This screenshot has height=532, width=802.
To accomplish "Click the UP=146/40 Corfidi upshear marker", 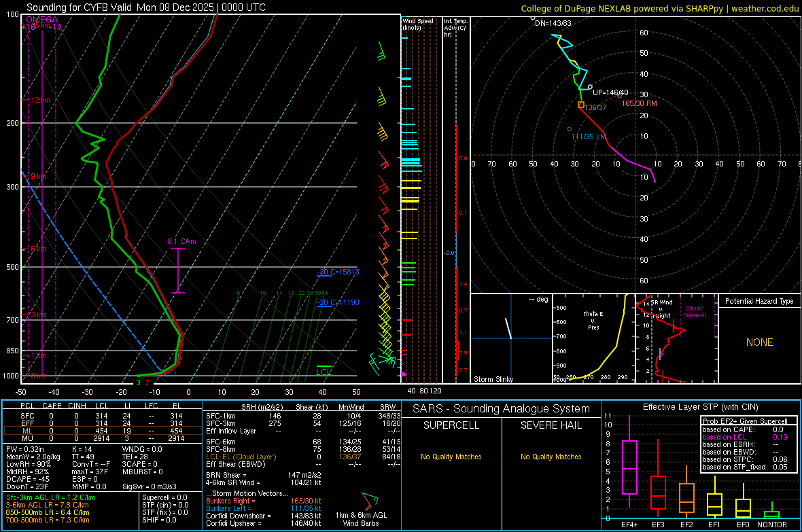I will click(590, 87).
